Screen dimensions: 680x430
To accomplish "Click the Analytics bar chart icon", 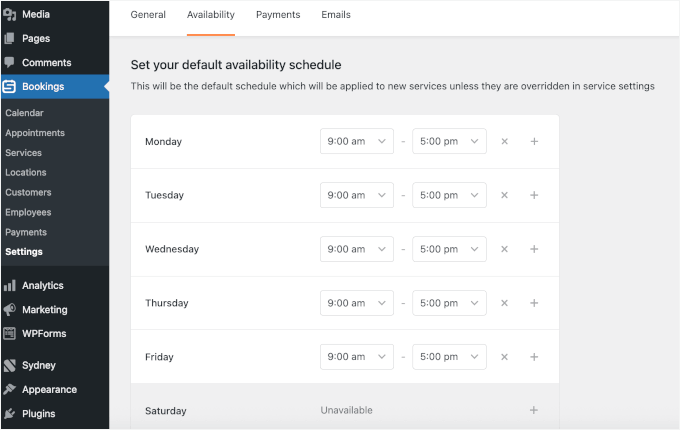I will point(10,285).
